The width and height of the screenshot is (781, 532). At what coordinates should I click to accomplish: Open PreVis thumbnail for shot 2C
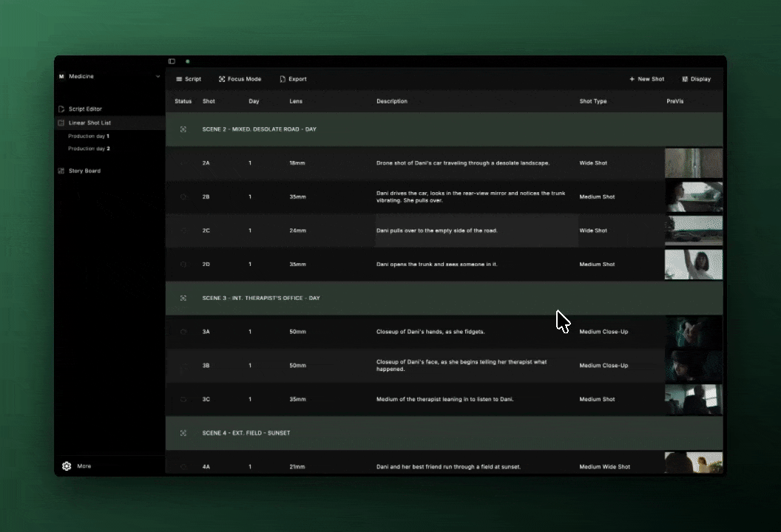pyautogui.click(x=693, y=231)
